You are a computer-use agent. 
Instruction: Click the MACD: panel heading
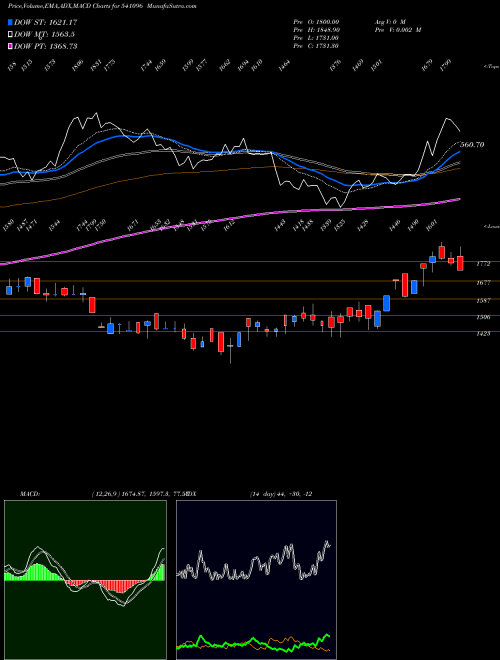click(30, 494)
